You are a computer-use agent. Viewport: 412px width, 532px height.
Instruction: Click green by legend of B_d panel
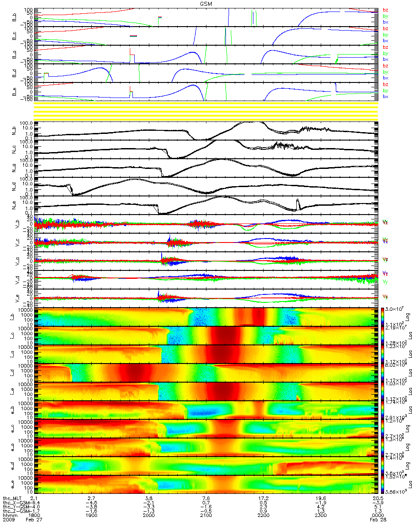(385, 72)
